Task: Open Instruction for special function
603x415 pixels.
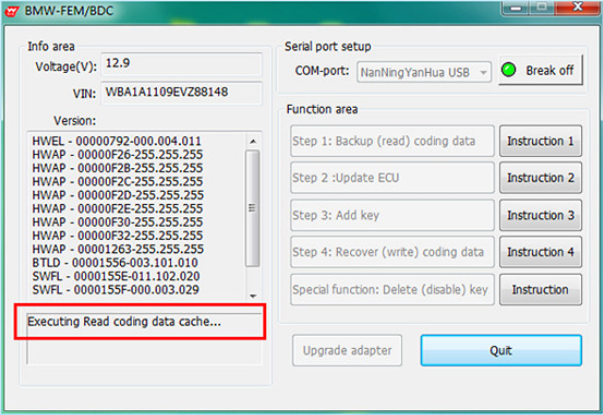Action: (540, 289)
